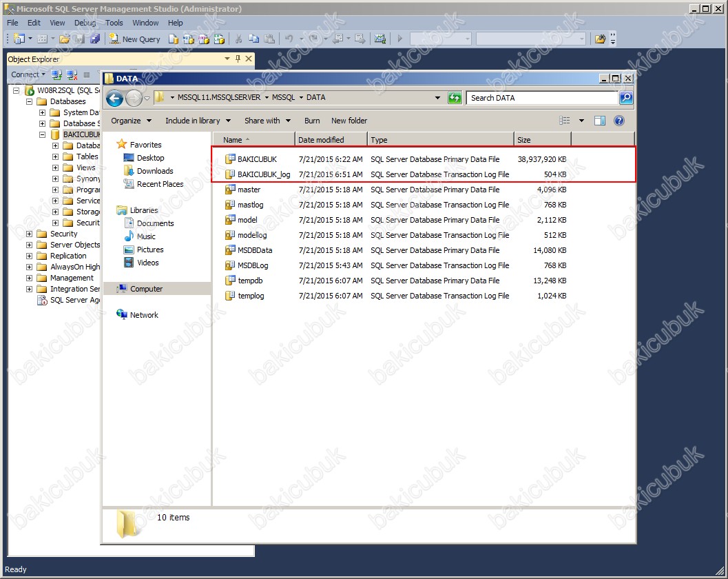Click the Save All icon in SSMS toolbar
Screen dimensions: 728x579
95,39
